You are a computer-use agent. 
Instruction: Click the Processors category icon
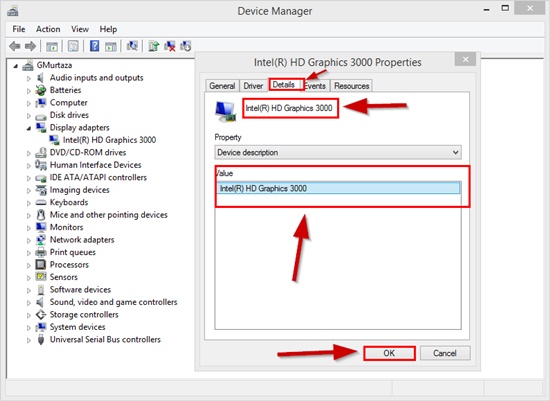(x=41, y=265)
